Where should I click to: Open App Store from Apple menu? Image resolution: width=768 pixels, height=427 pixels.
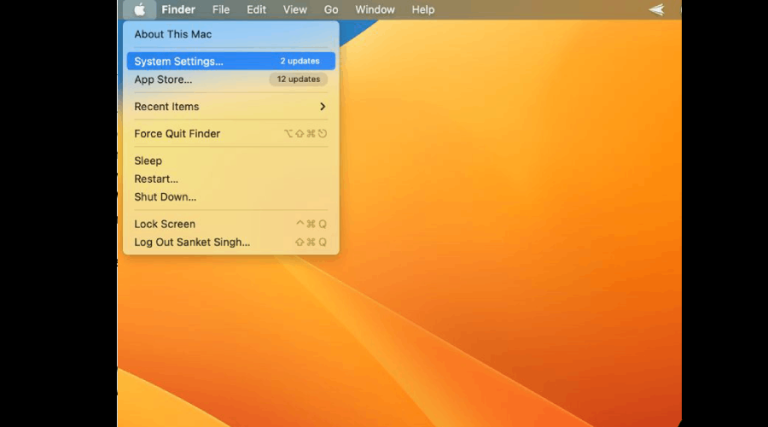click(x=231, y=79)
